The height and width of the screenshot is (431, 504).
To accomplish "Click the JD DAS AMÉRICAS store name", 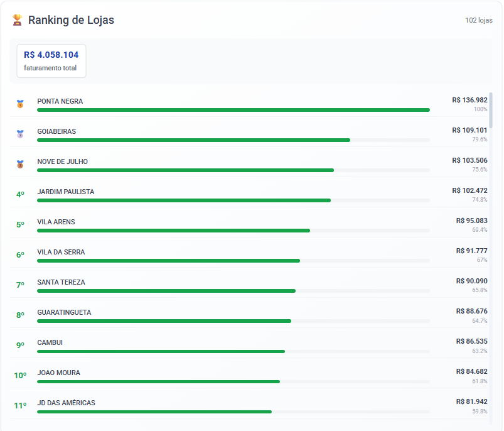I will pos(66,403).
